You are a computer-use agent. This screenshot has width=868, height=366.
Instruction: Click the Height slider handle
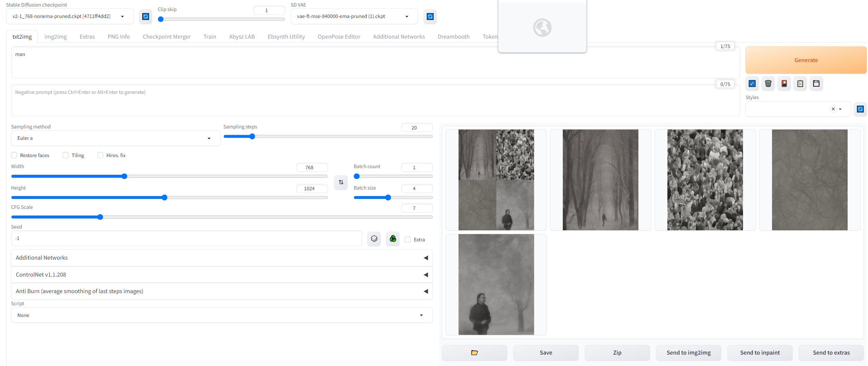(165, 198)
